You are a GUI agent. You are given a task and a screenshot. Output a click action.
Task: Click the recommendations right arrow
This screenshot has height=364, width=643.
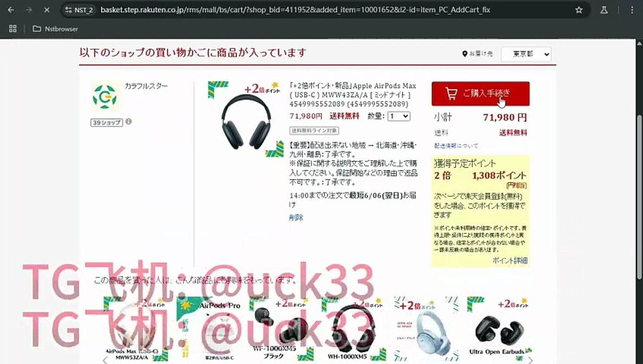pyautogui.click(x=530, y=360)
